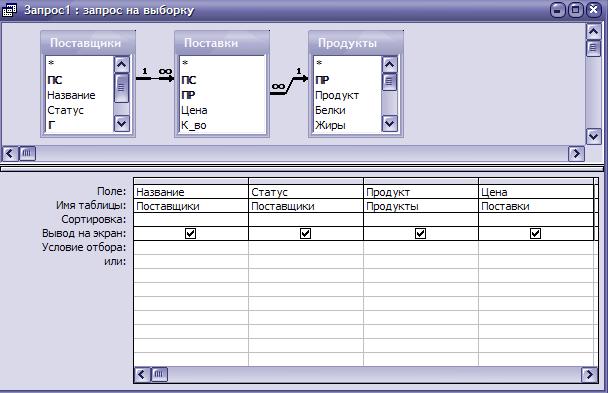Viewport: 608px width, 393px height.
Task: Click top pane vertical scroll down arrow
Action: click(x=593, y=136)
